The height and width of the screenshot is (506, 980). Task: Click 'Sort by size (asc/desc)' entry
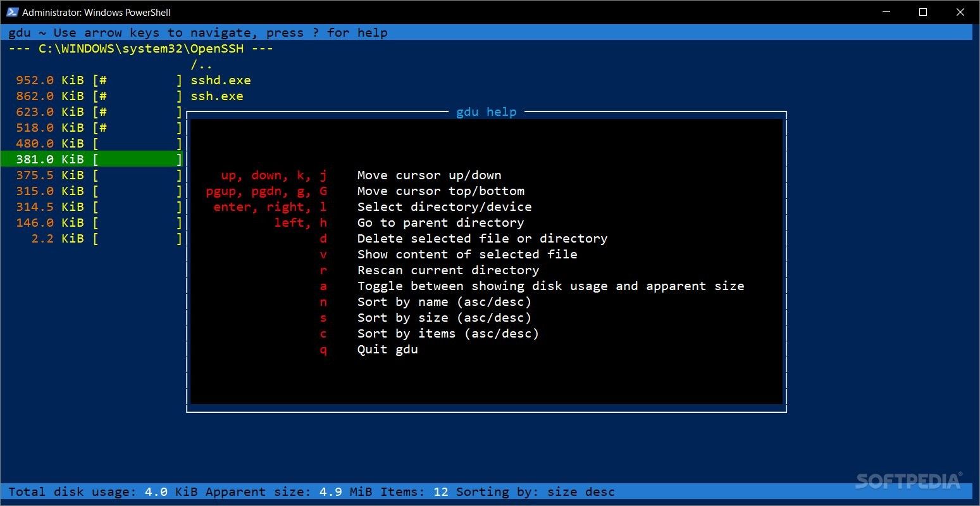click(445, 318)
